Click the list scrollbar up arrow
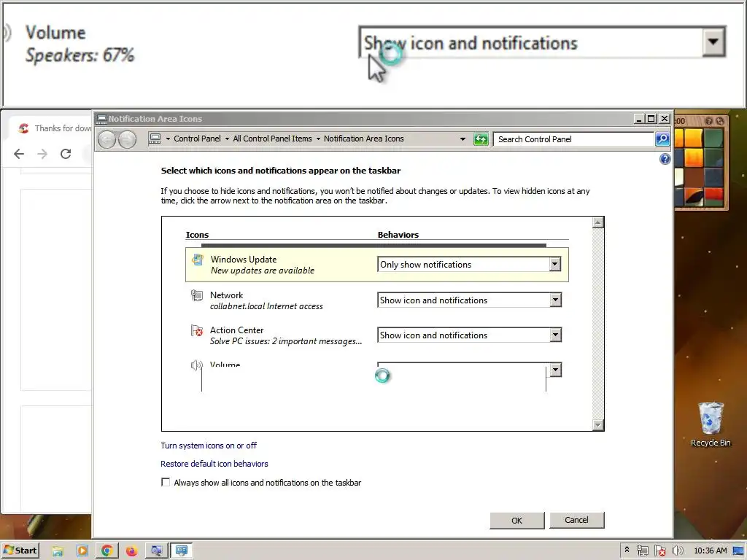Image resolution: width=747 pixels, height=560 pixels. 598,222
